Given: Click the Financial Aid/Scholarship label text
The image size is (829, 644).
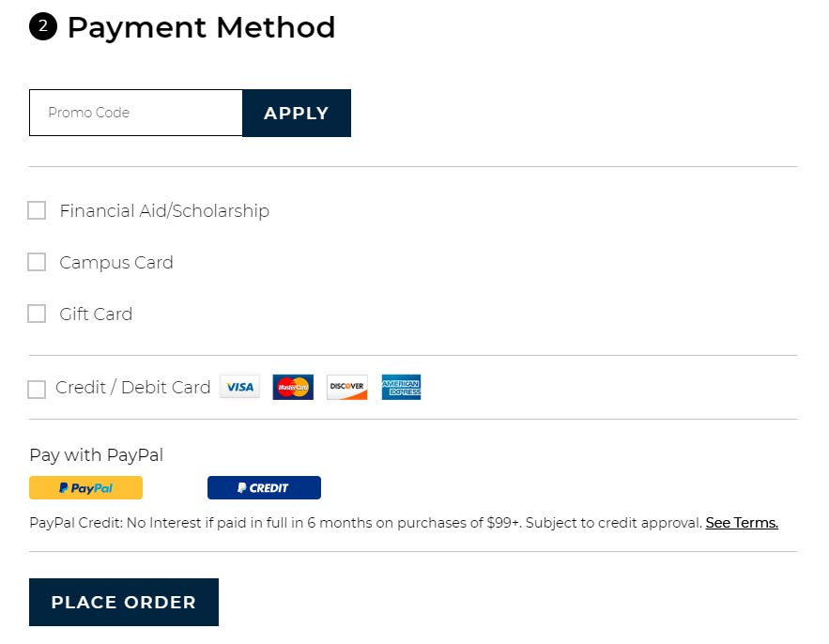Looking at the screenshot, I should pos(164,210).
